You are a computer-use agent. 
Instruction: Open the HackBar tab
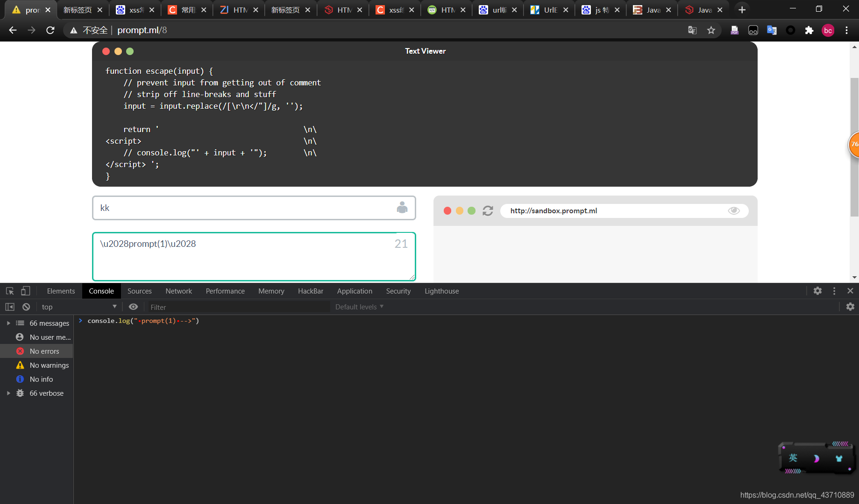point(311,291)
